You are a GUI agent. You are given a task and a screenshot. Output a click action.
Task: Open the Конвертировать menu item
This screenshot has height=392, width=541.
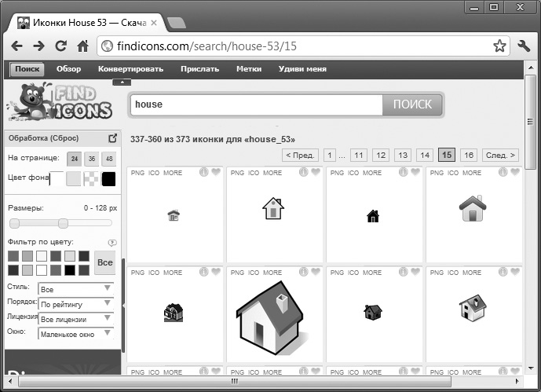pos(130,69)
